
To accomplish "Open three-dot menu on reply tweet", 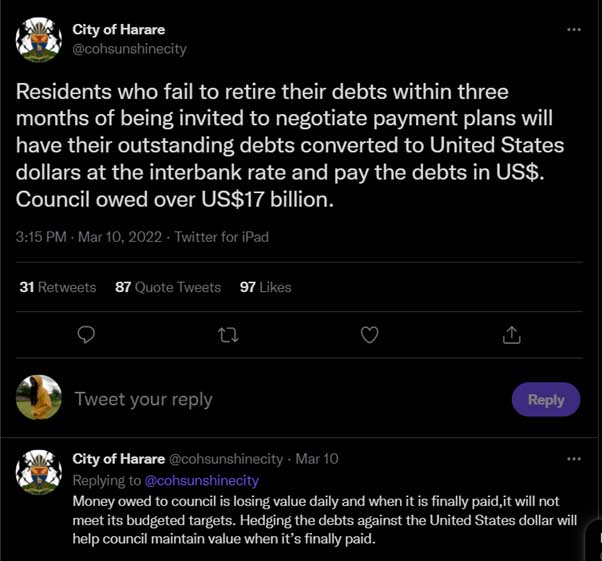I will (x=574, y=459).
